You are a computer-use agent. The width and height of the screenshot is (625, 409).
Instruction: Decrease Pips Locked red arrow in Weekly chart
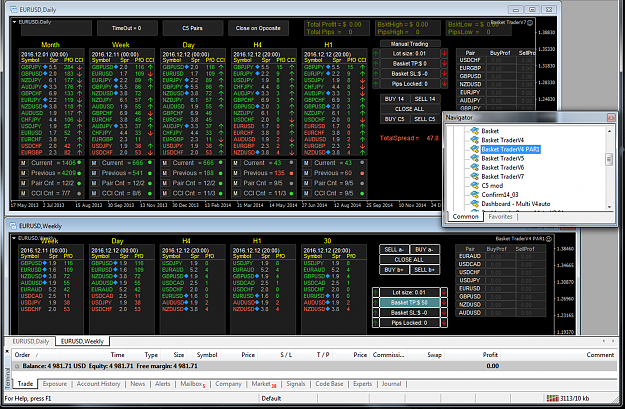pyautogui.click(x=444, y=323)
